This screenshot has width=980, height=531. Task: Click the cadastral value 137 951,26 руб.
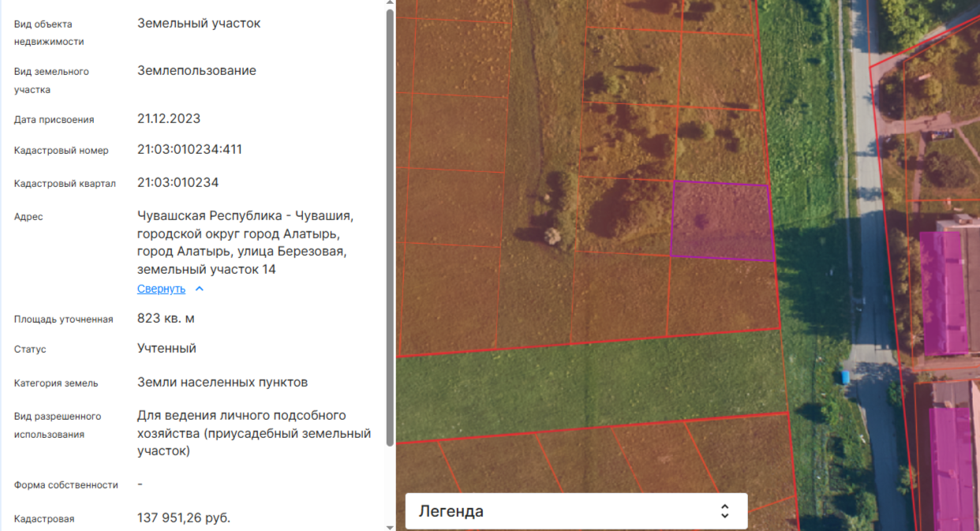(x=184, y=518)
